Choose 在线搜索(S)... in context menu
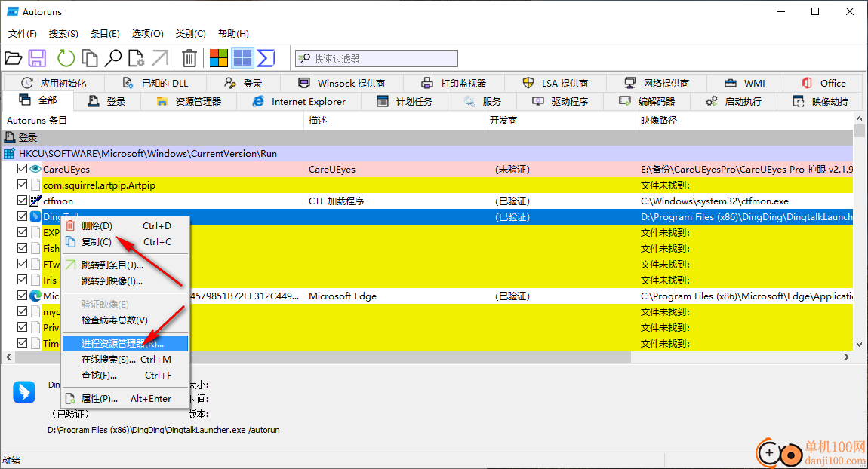 coord(125,360)
